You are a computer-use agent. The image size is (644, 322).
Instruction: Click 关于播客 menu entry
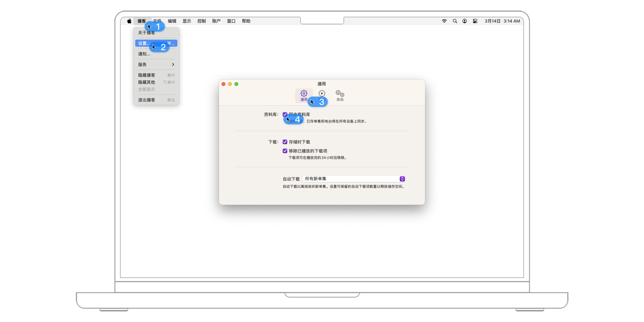[147, 33]
